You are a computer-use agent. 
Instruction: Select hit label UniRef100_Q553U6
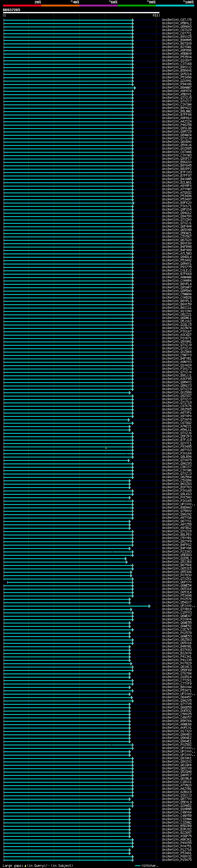177,572
